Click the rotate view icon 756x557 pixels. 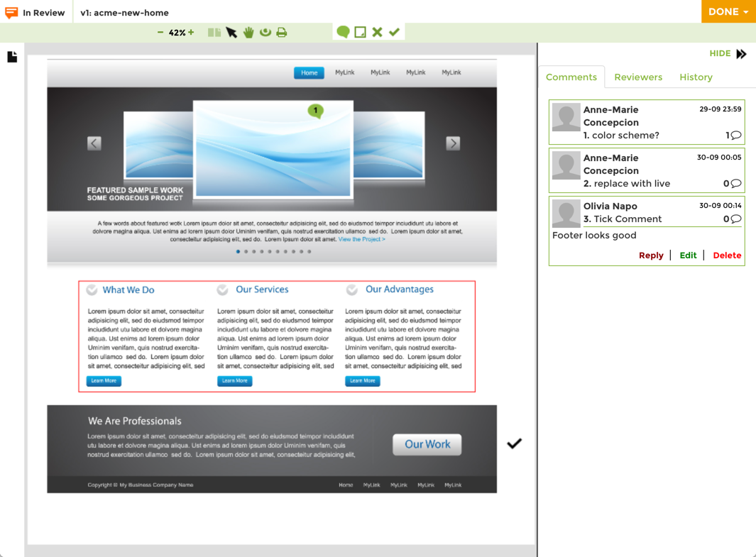point(265,32)
